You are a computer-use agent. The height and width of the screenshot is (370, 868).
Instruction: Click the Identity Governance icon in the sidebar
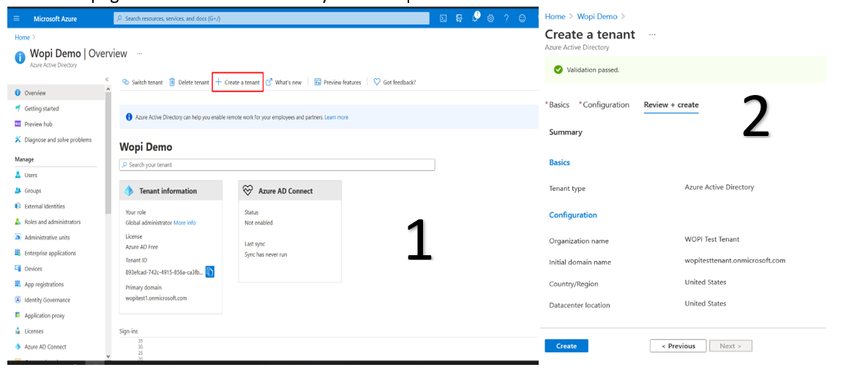click(18, 300)
